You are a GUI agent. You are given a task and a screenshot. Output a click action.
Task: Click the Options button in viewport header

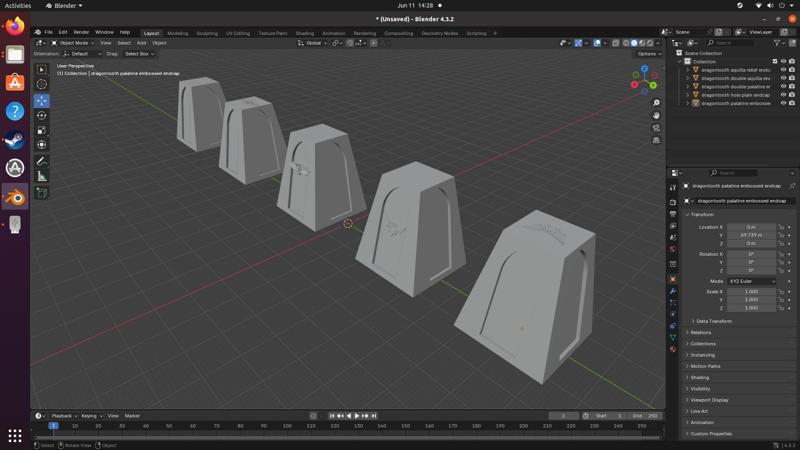[648, 54]
